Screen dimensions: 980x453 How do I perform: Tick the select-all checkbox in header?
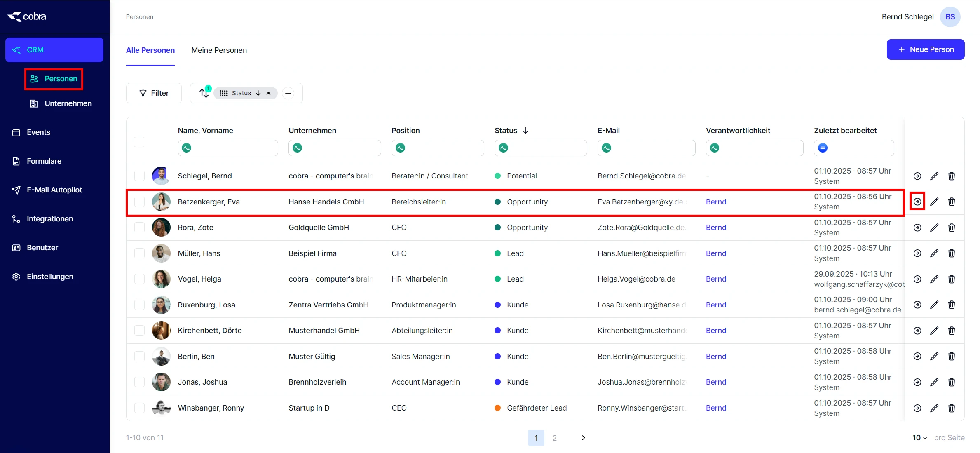[x=139, y=142]
